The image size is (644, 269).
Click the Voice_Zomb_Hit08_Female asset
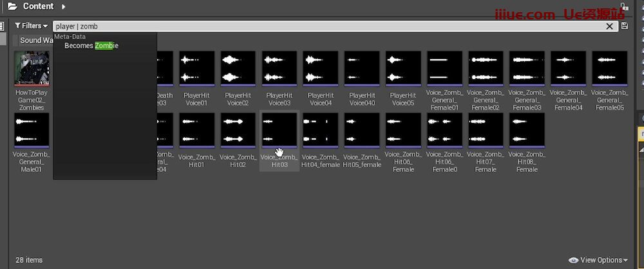click(x=526, y=131)
